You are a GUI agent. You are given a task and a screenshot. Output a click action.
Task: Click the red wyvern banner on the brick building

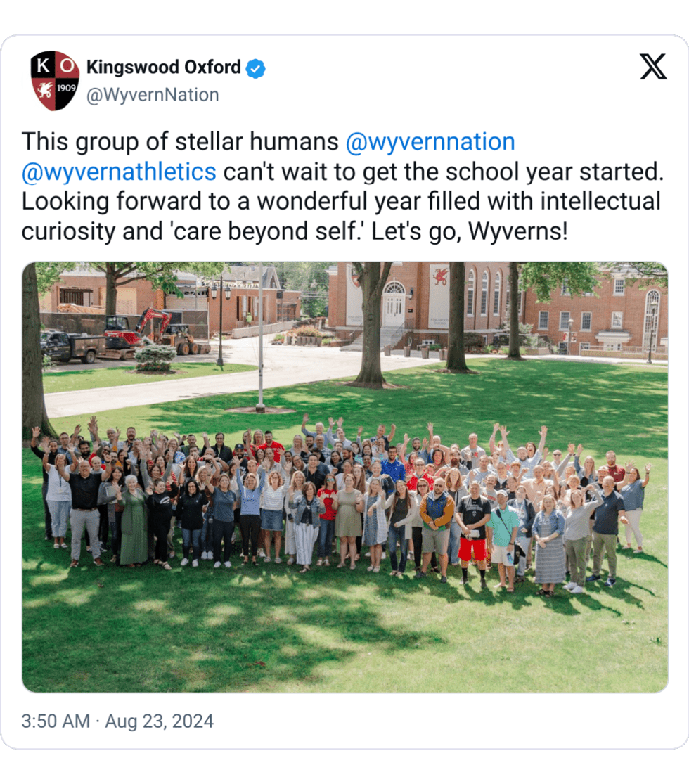point(439,295)
